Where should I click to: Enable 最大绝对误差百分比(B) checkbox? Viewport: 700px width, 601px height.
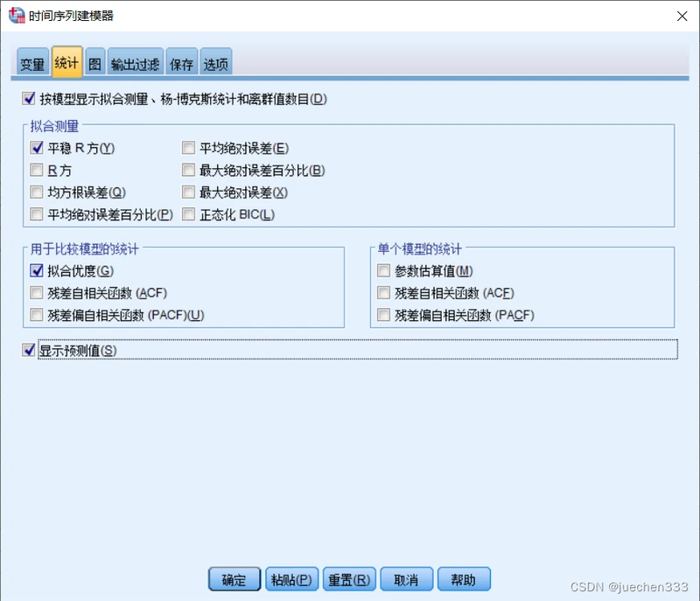click(188, 170)
